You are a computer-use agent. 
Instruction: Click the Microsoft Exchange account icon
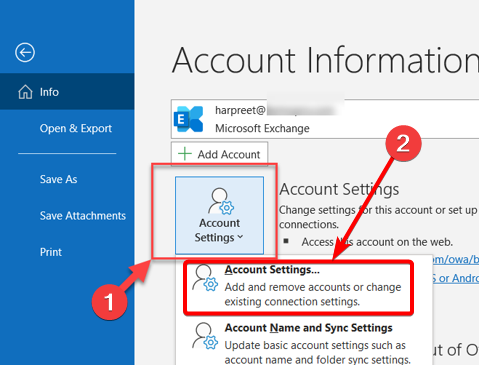(188, 119)
